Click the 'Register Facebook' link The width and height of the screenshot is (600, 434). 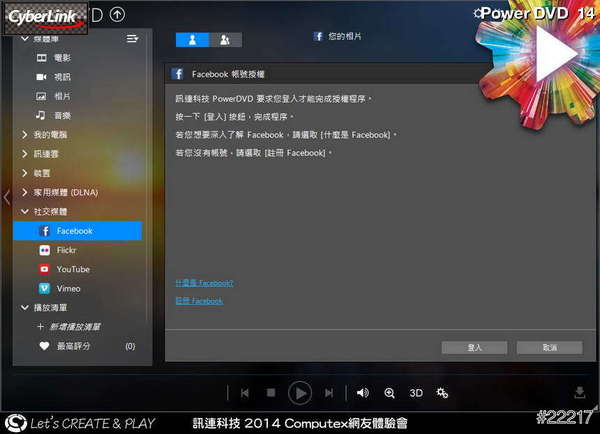click(199, 301)
